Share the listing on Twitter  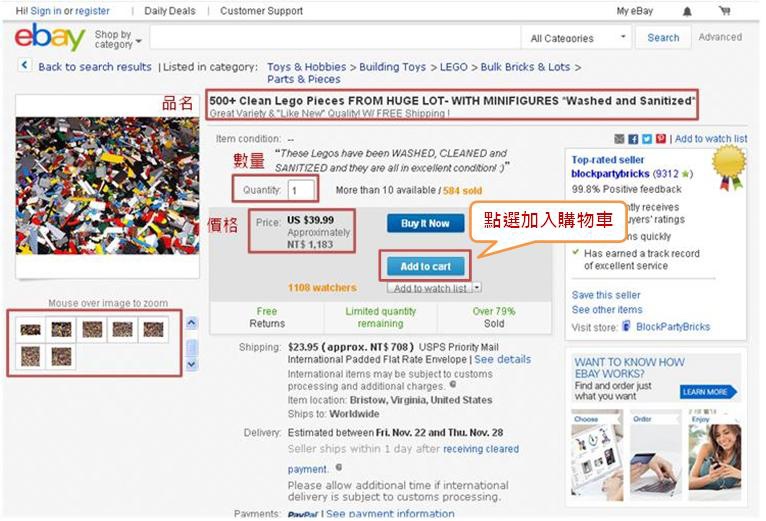[x=647, y=139]
